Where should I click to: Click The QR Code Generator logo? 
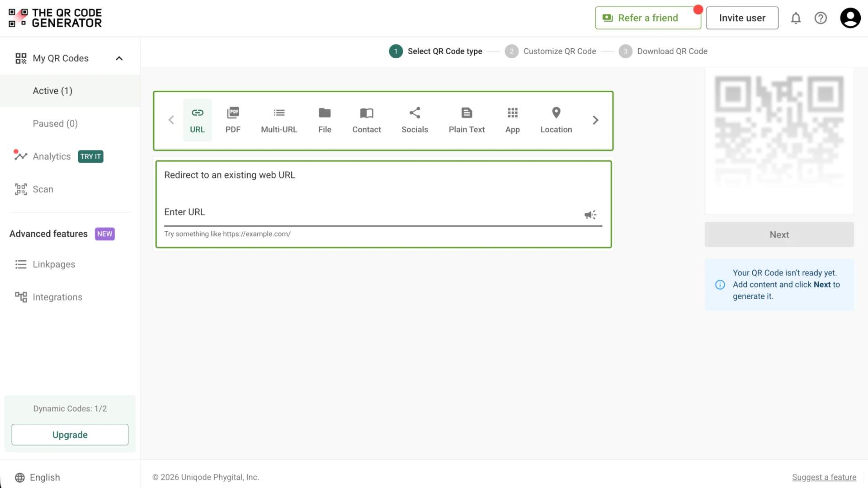click(x=55, y=18)
